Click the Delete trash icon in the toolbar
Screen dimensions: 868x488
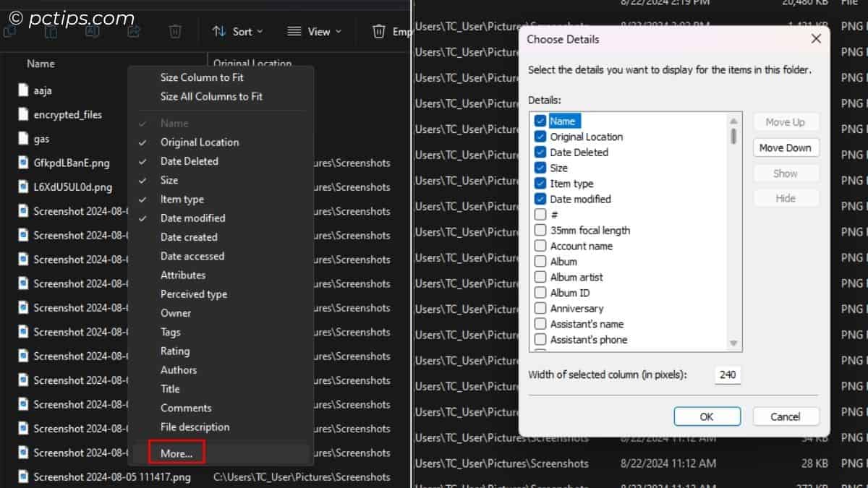(x=175, y=31)
